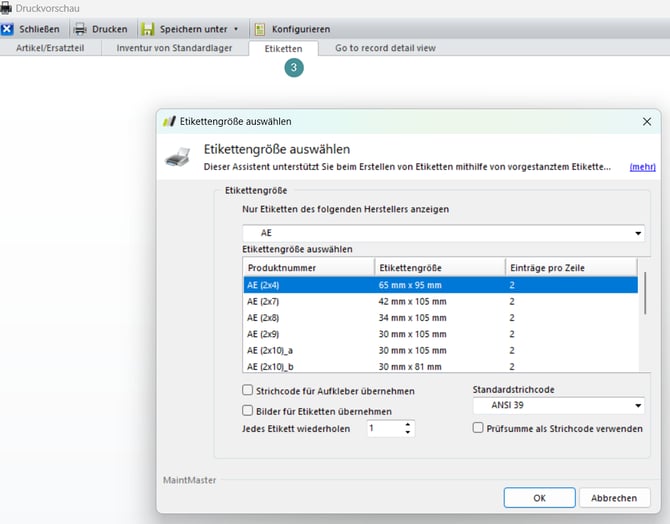
Task: Open the Speichern unter dropdown arrow
Action: (236, 29)
